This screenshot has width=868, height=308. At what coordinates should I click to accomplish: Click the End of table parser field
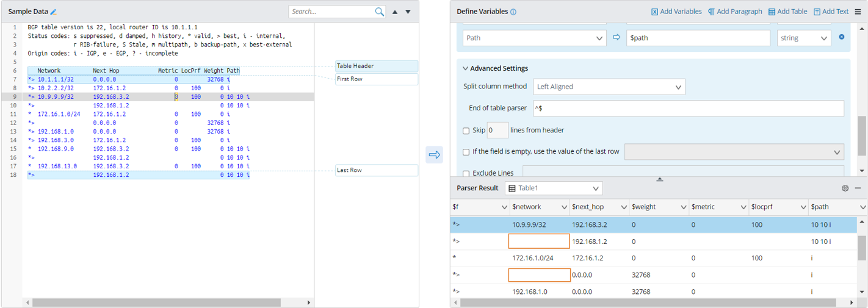coord(687,108)
